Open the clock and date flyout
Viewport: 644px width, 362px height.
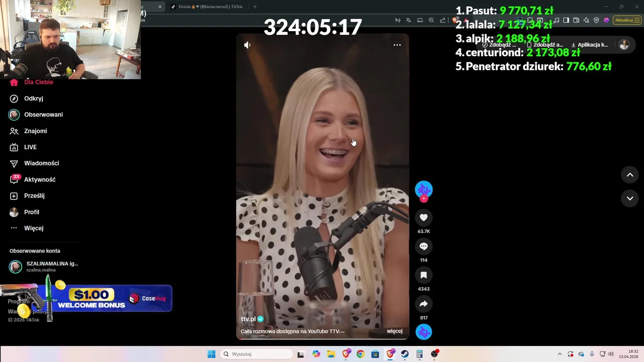[x=628, y=354]
